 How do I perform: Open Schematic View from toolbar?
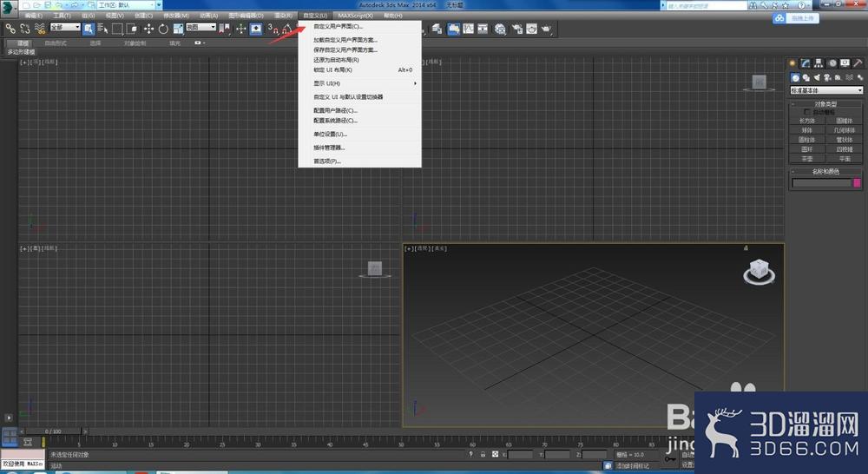pos(483,29)
